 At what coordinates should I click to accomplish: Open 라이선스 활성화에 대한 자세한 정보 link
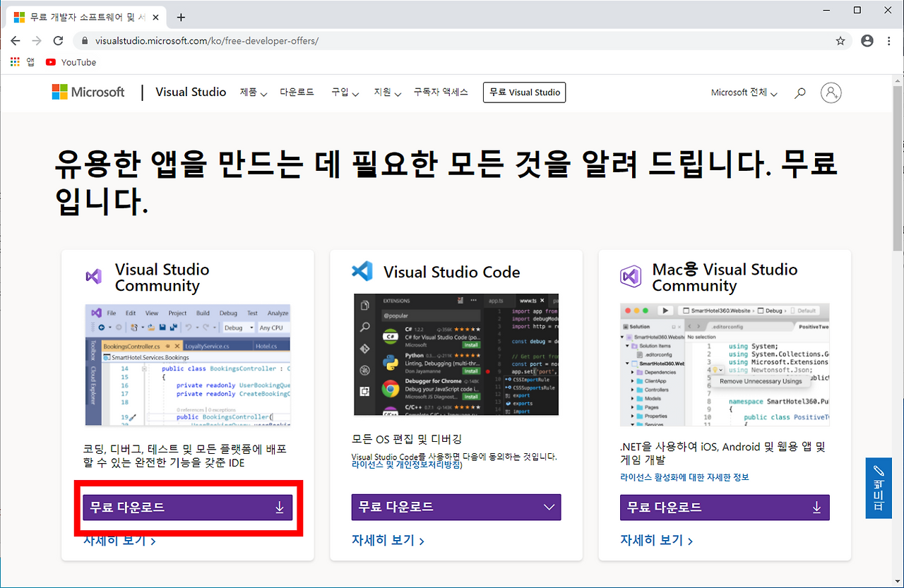pos(684,477)
